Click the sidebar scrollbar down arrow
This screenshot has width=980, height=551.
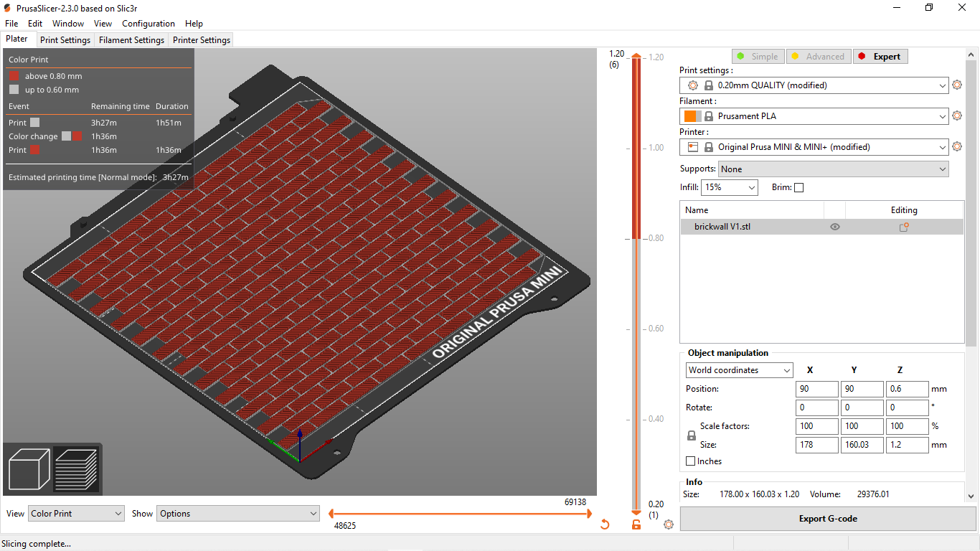pyautogui.click(x=971, y=496)
